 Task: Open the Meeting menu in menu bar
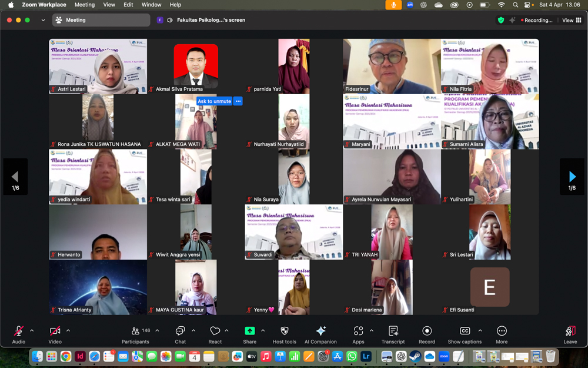tap(84, 5)
